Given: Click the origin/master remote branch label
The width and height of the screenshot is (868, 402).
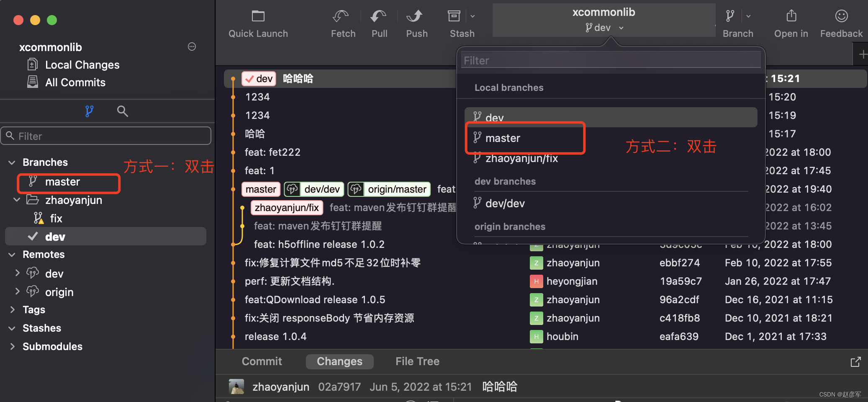Looking at the screenshot, I should (389, 189).
